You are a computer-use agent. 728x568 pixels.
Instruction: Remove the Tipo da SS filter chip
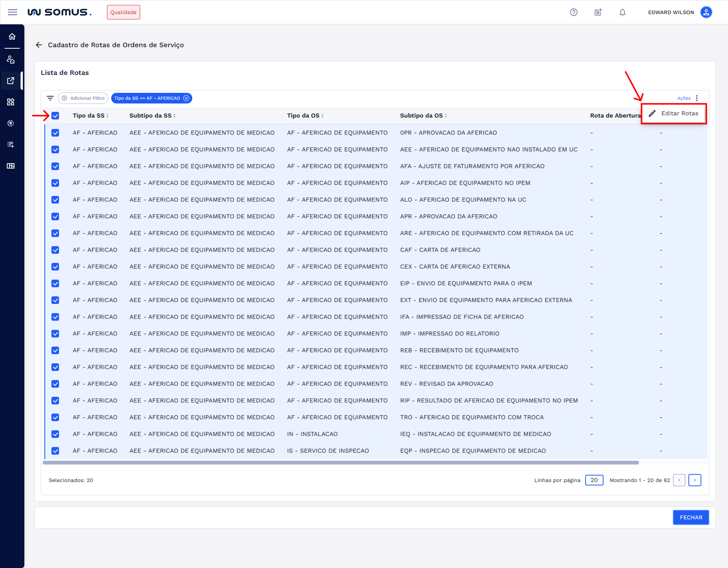pos(186,98)
